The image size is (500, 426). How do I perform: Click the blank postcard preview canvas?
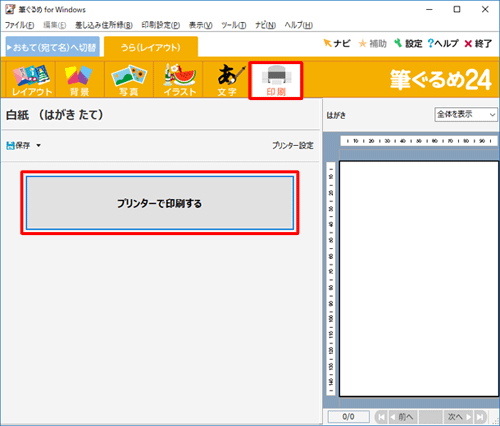(x=419, y=279)
